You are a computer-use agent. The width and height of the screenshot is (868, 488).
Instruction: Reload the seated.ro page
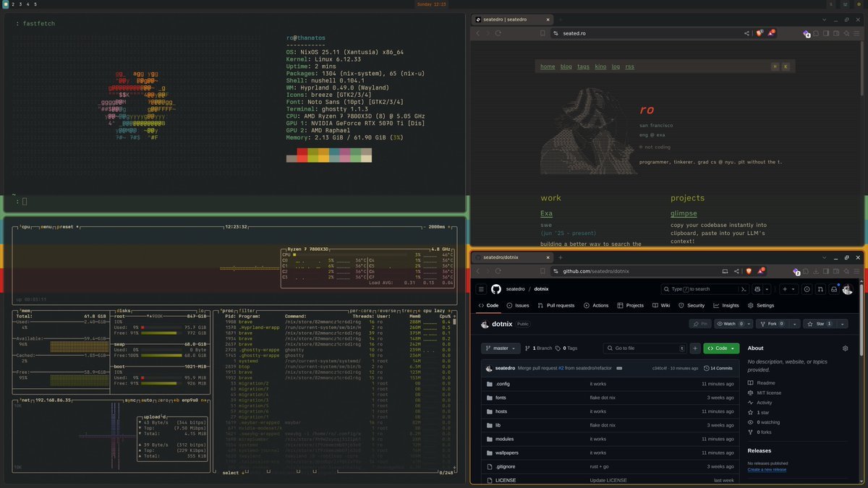(498, 33)
